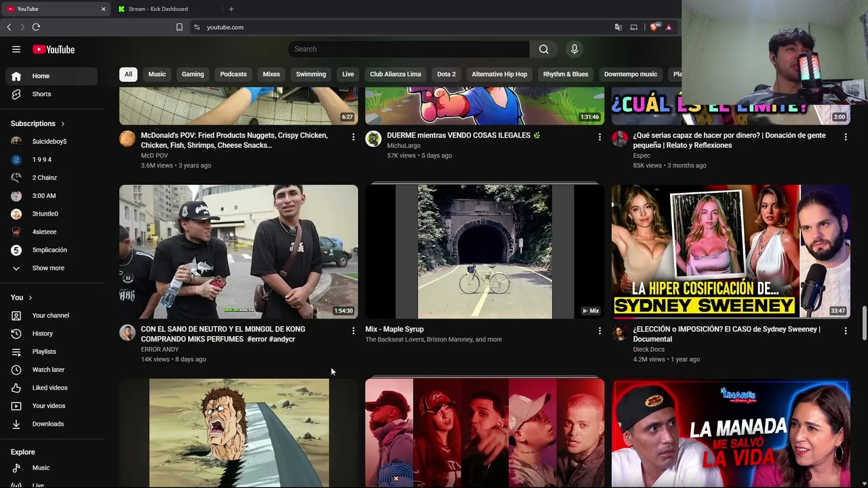Select the Club Alianza Lima chip
Viewport: 868px width, 488px height.
[x=395, y=74]
